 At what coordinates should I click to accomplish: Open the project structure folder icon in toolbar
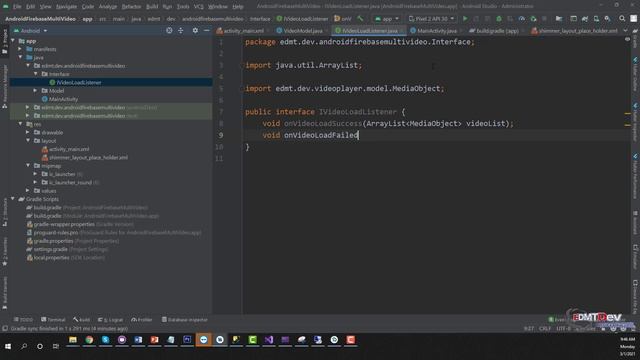[559, 19]
